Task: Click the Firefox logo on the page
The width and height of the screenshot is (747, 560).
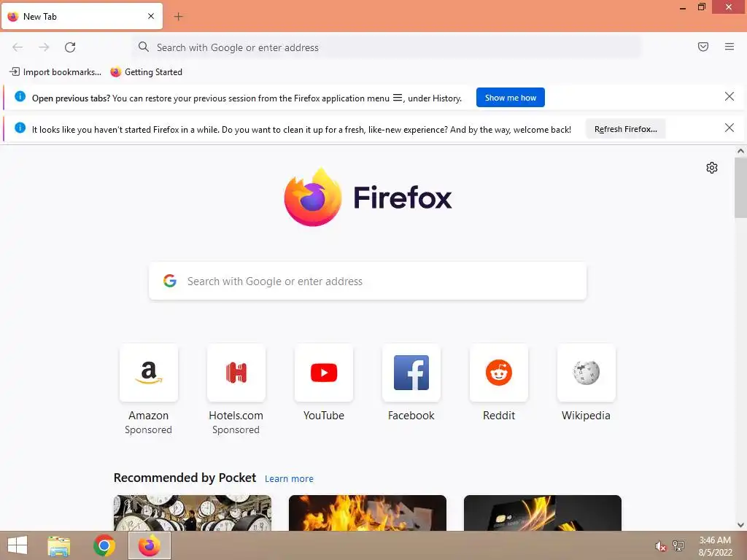Action: pos(368,197)
